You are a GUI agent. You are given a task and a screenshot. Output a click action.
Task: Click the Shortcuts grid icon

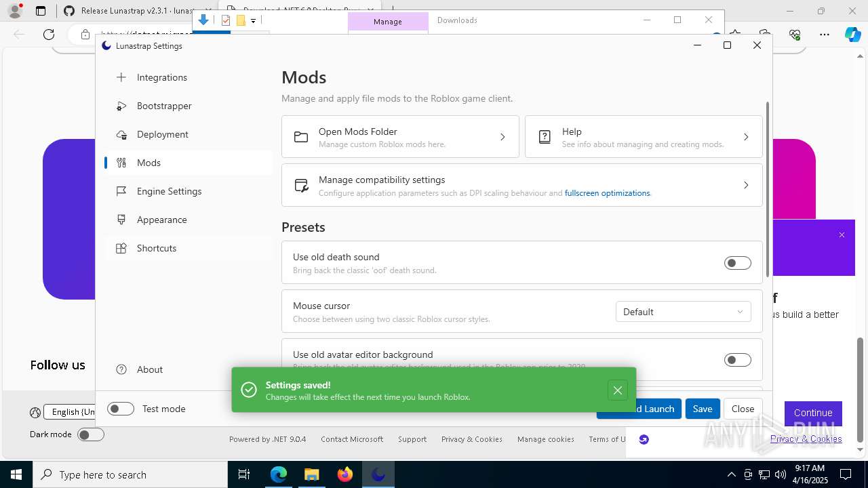tap(121, 248)
